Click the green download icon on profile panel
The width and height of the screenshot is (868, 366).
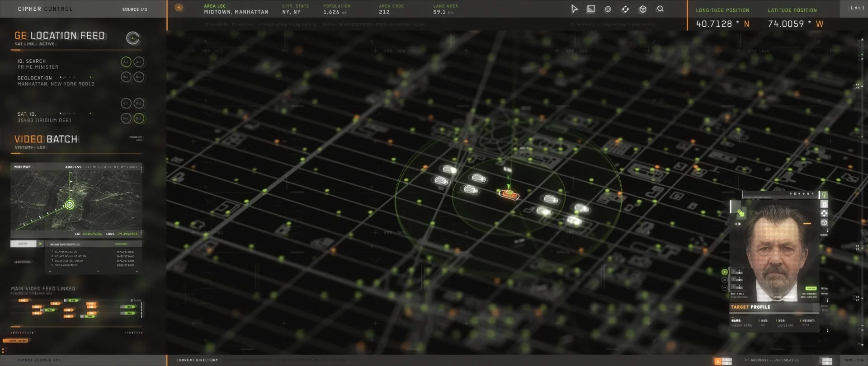(824, 195)
